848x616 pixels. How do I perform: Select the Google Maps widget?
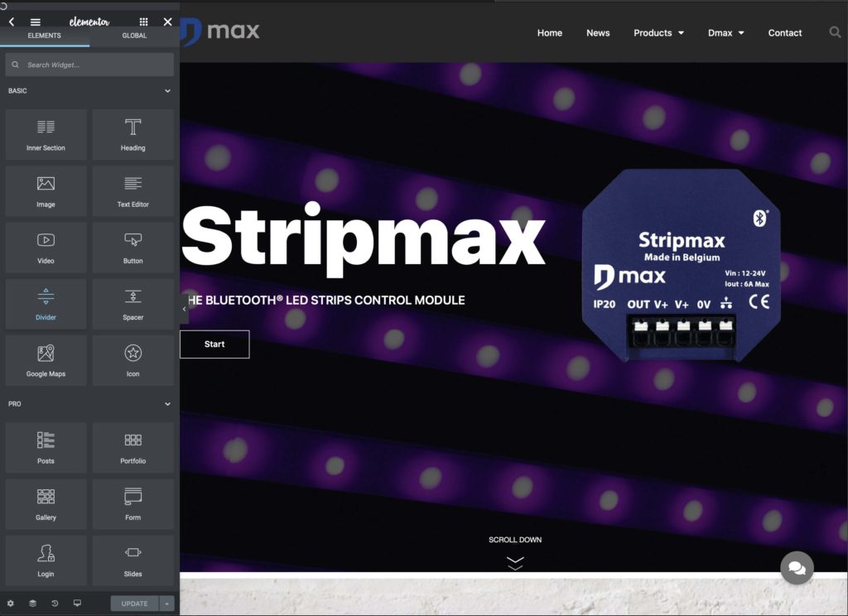(x=46, y=360)
